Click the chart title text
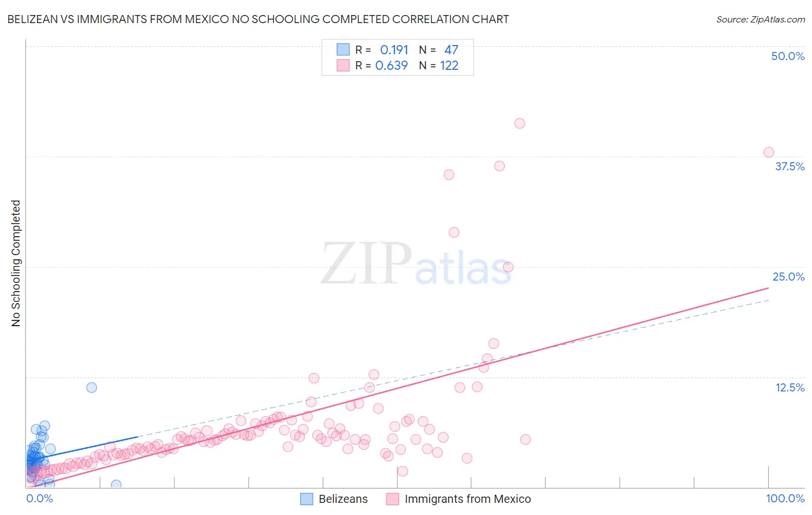The image size is (812, 515). coord(258,19)
